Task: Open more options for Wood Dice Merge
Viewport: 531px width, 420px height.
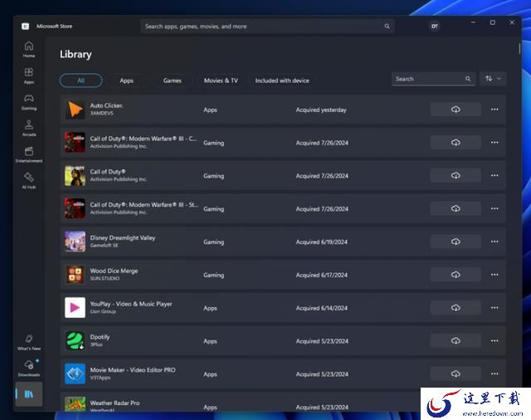Action: point(494,275)
